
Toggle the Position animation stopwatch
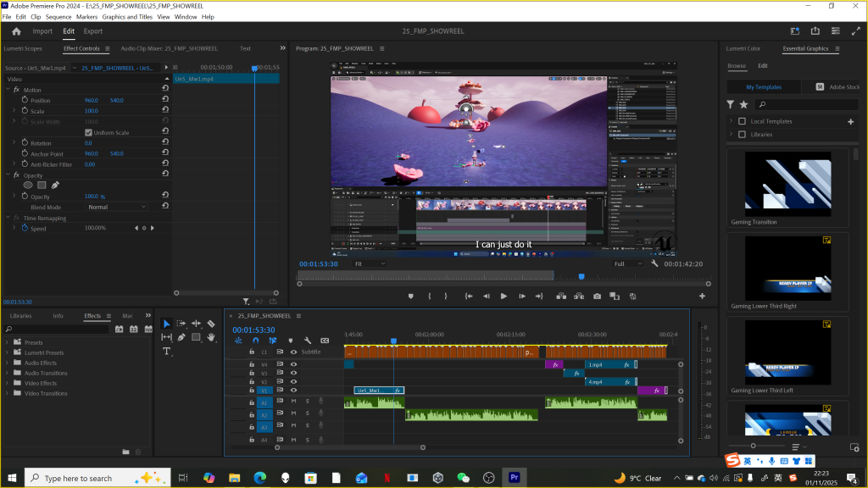[23, 101]
